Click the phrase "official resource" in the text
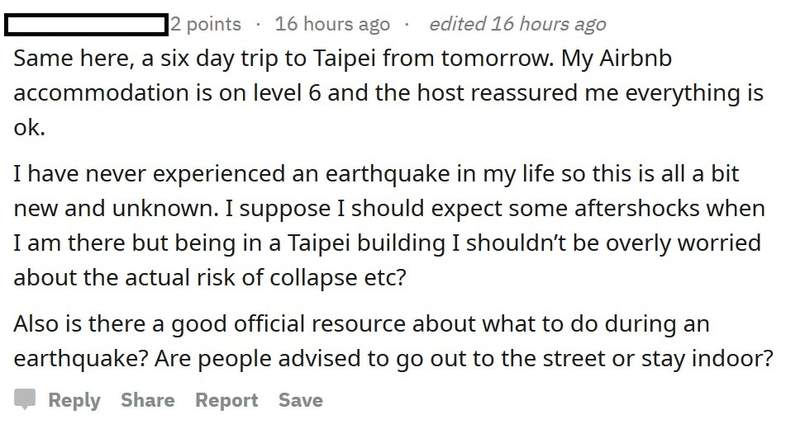Image resolution: width=800 pixels, height=443 pixels. pos(304,325)
